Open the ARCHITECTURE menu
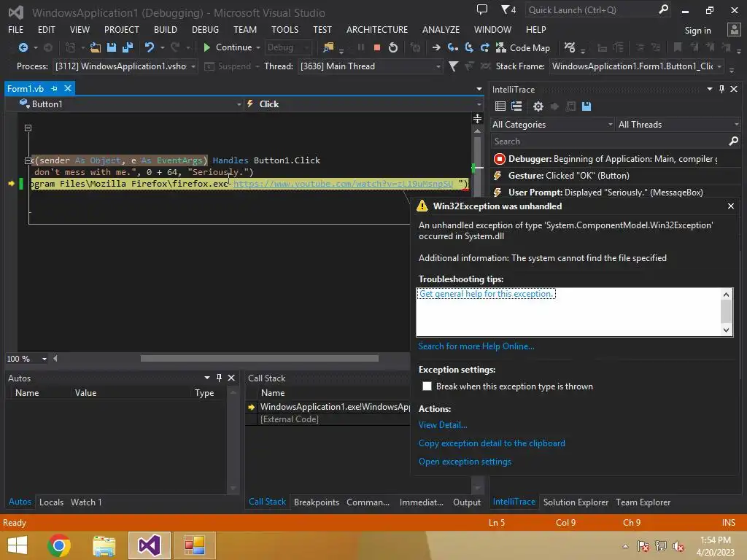The width and height of the screenshot is (747, 560). (377, 29)
